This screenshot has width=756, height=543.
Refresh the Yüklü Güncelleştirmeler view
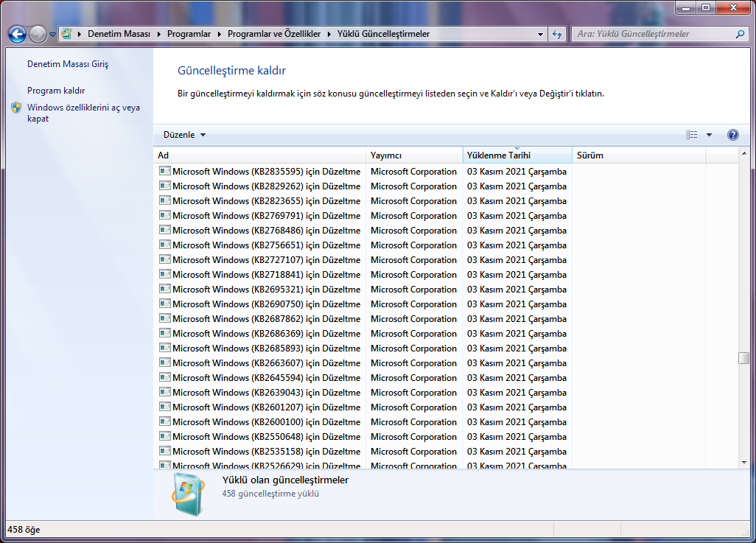tap(557, 34)
